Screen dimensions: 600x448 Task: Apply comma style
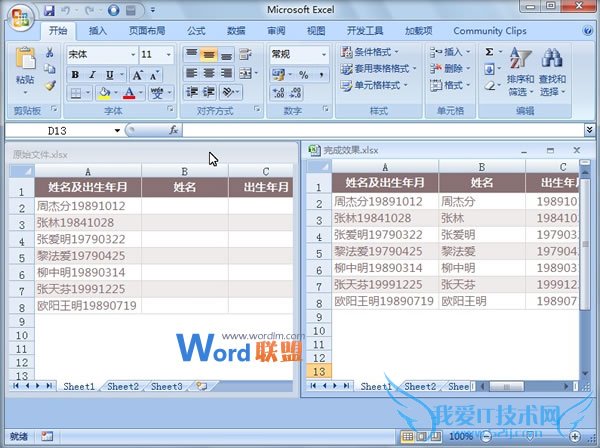tap(321, 75)
